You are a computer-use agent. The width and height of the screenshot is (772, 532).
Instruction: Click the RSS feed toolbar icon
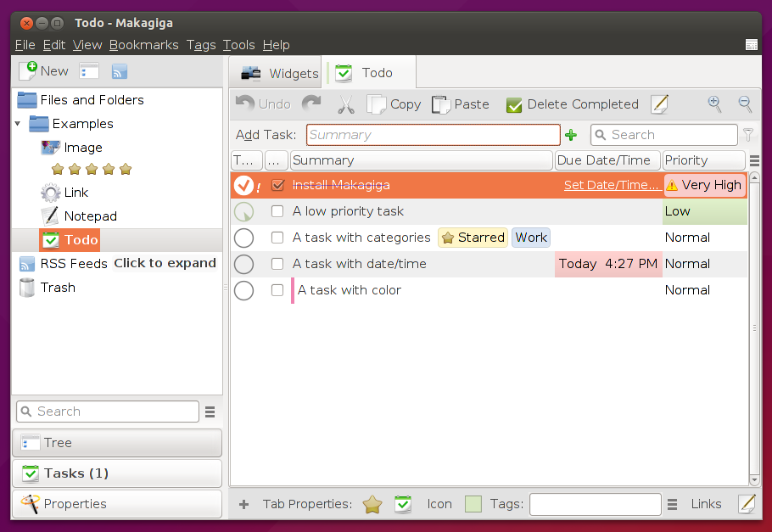119,71
